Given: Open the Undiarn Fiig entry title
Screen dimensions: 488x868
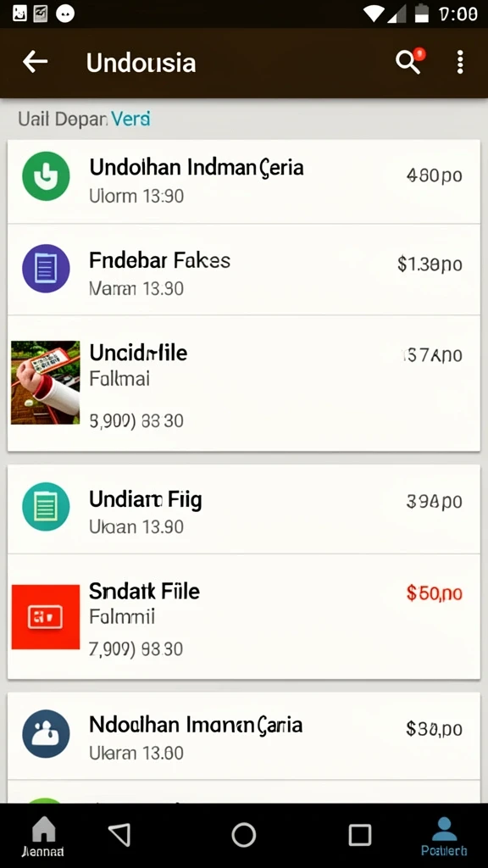Looking at the screenshot, I should (146, 500).
